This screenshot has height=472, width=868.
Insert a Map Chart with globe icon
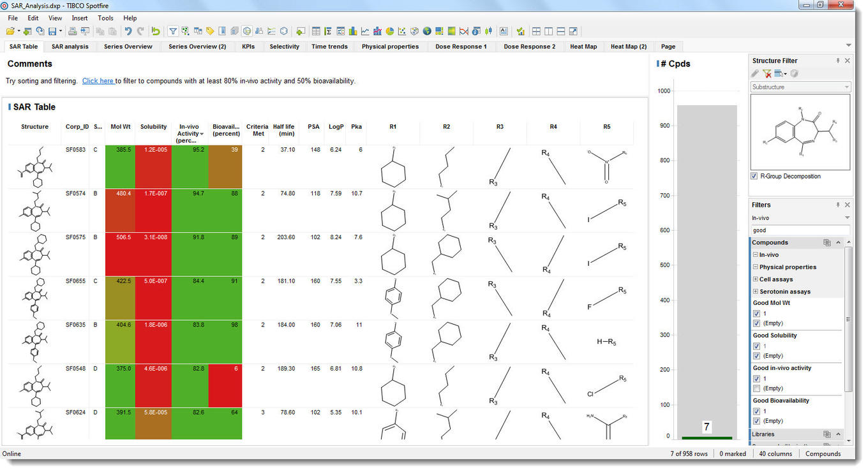point(426,31)
